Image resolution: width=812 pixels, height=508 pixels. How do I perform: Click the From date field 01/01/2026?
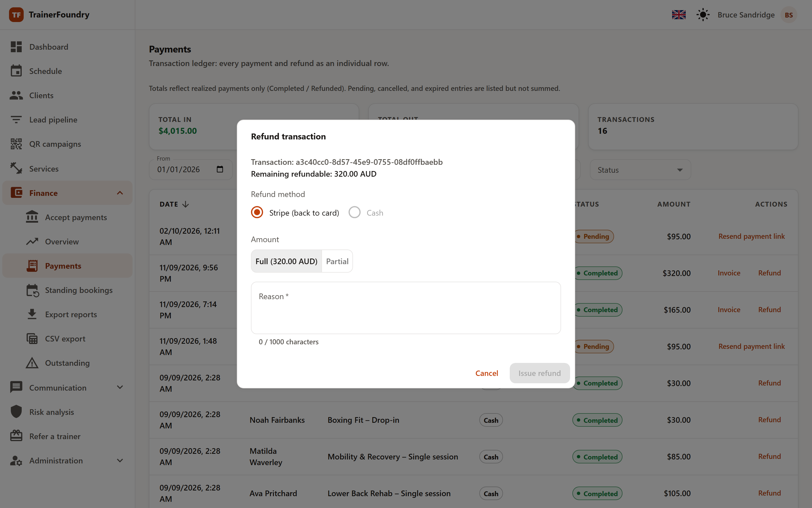coord(191,169)
